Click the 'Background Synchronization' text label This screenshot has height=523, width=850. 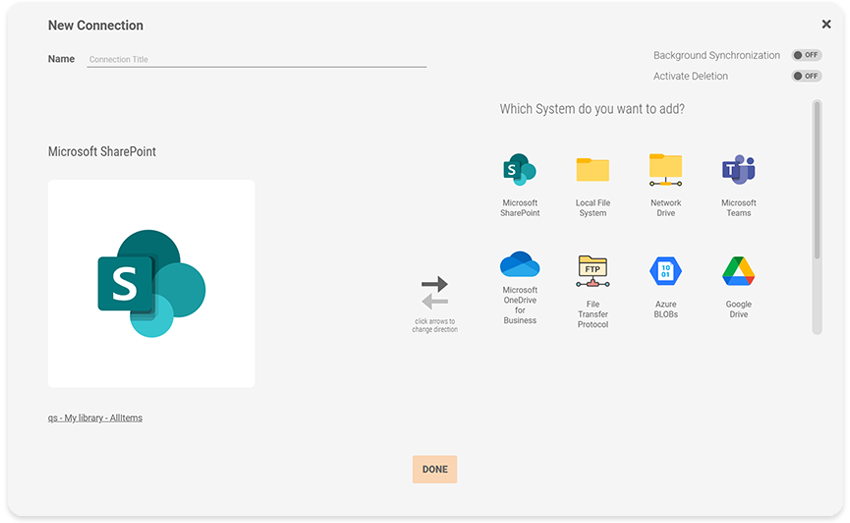pos(716,56)
